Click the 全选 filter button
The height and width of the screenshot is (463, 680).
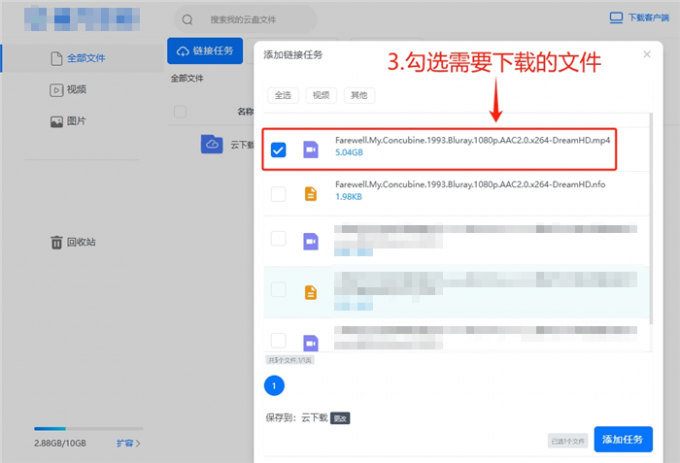(283, 95)
